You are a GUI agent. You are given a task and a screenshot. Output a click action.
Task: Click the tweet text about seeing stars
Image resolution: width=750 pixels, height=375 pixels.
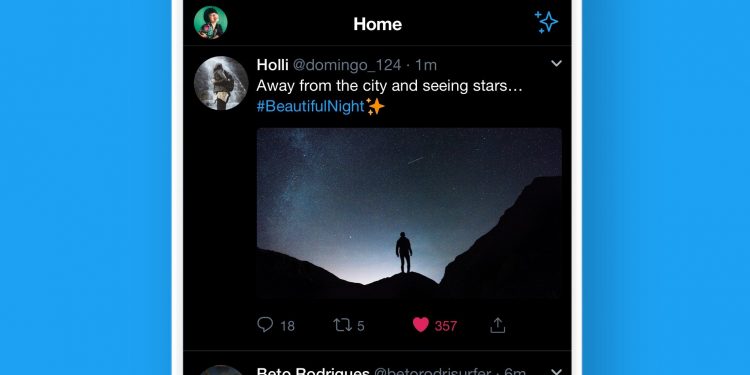pos(389,86)
